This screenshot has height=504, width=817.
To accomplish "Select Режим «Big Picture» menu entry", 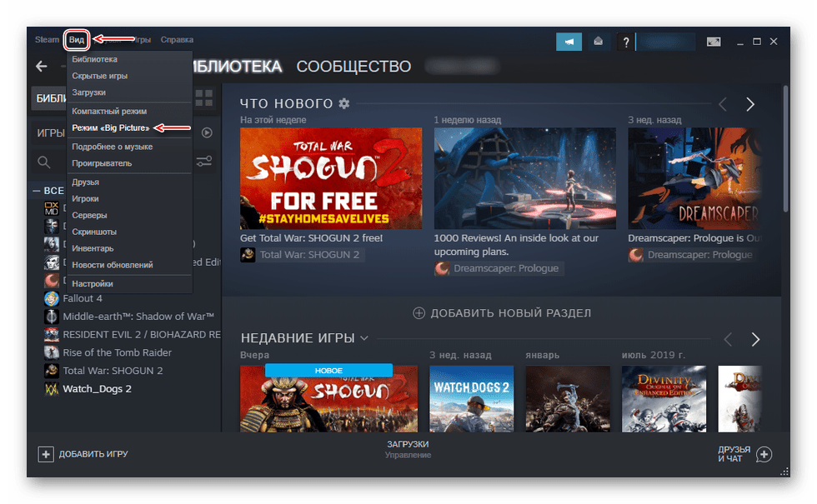I will 111,128.
